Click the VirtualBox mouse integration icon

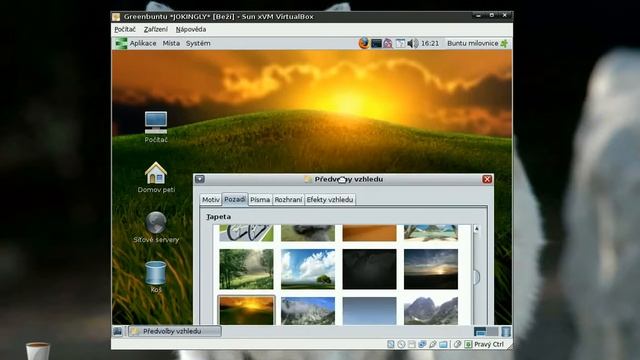(x=458, y=344)
